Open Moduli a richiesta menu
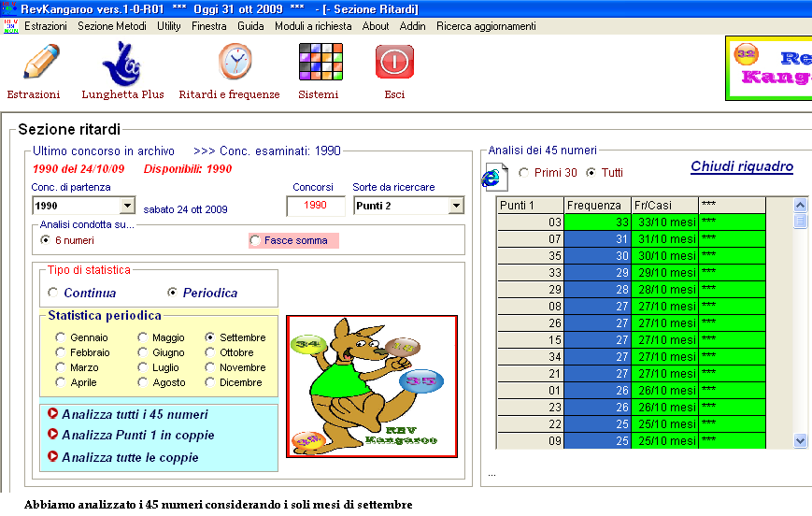The image size is (812, 516). 313,26
